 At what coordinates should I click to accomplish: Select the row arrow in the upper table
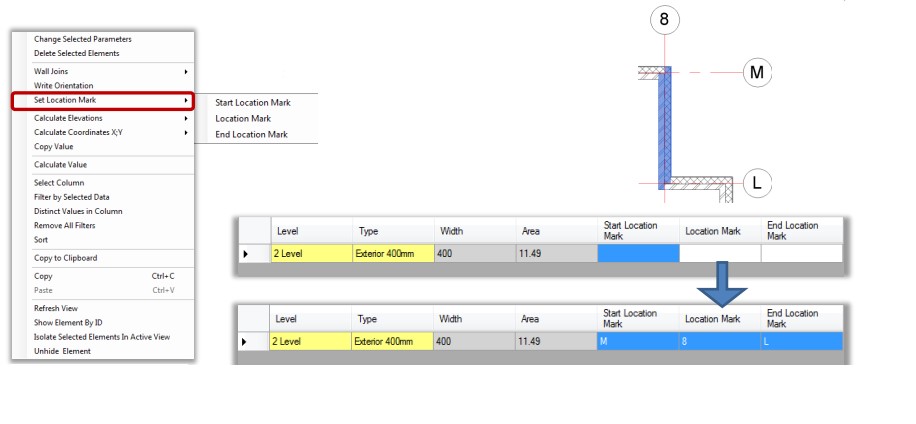[247, 254]
